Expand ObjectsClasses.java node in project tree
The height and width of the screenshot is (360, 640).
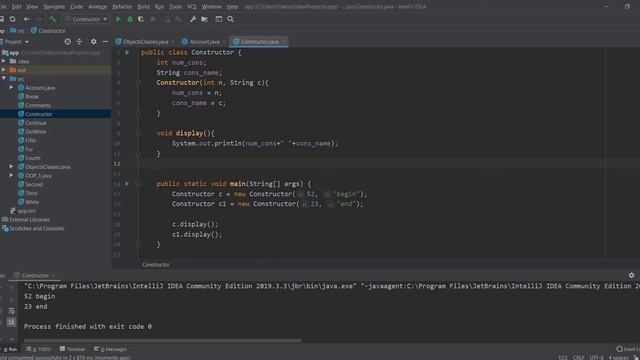[x=11, y=167]
